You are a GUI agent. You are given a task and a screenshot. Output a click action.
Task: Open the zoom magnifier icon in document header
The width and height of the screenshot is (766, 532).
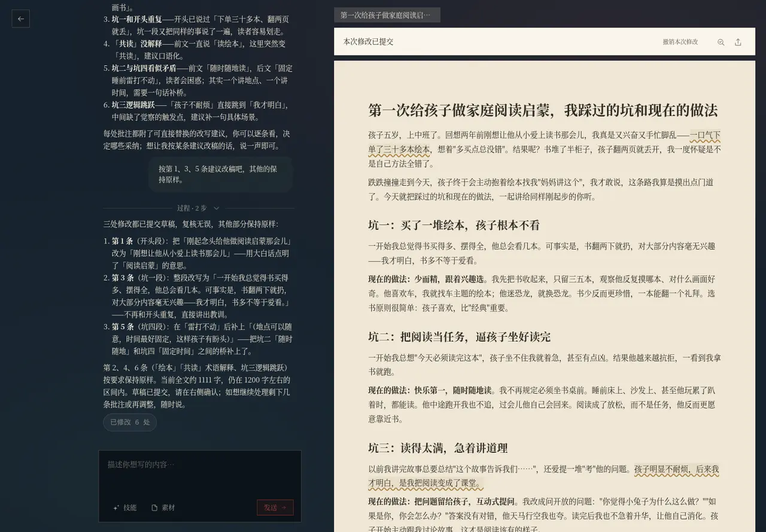(x=721, y=42)
